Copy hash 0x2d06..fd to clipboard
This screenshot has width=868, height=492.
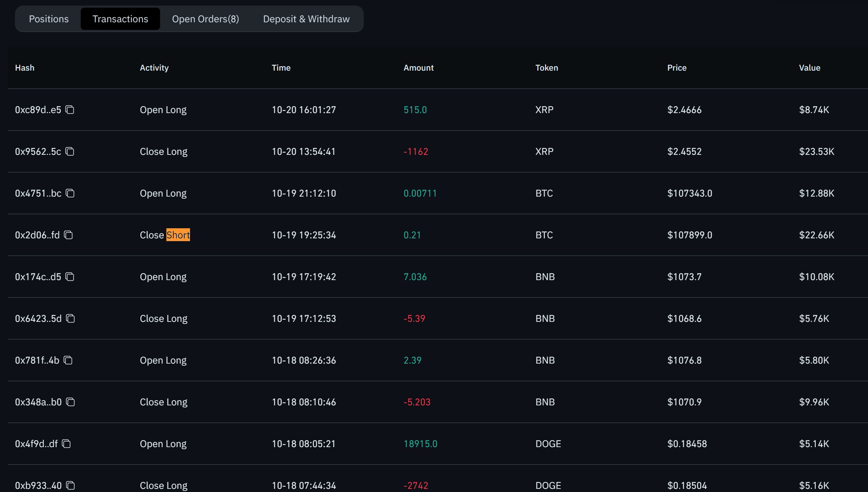tap(69, 235)
